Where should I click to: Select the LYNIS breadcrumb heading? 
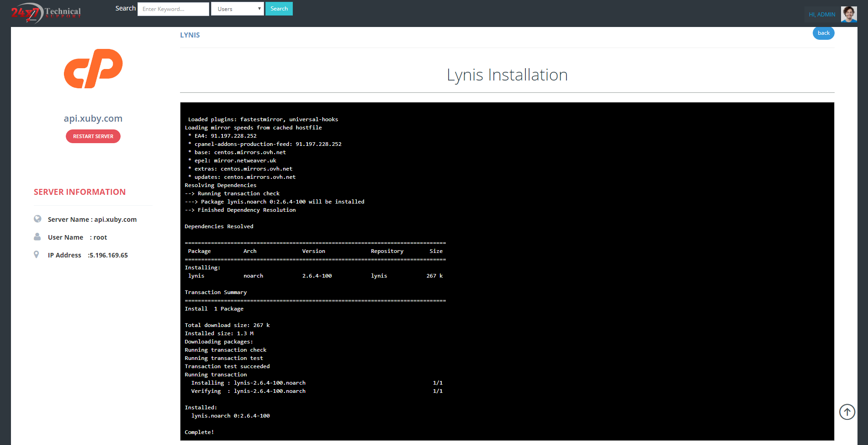click(x=190, y=35)
